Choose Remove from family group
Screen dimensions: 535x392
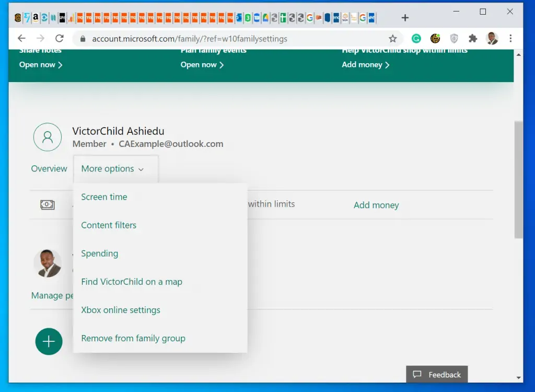pos(133,338)
